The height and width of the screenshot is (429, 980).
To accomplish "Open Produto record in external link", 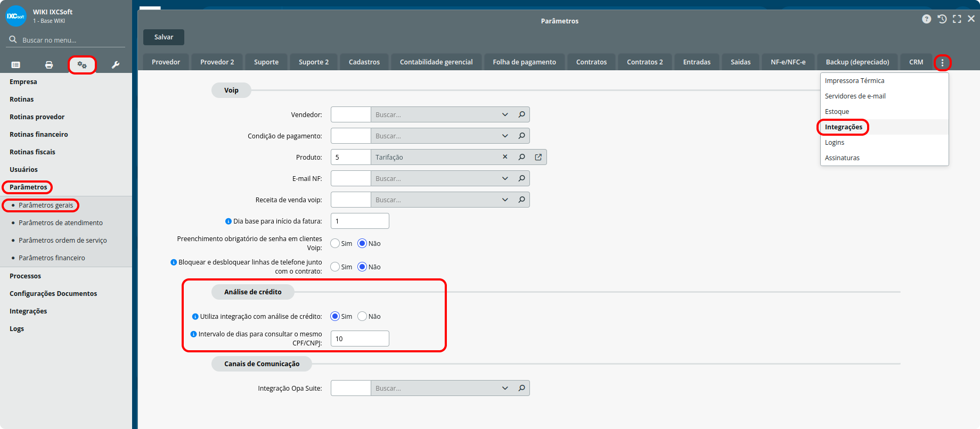I will point(538,157).
